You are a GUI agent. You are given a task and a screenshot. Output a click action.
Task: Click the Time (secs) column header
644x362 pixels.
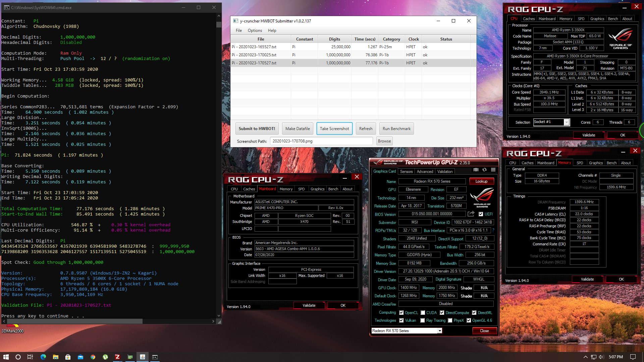click(x=365, y=39)
